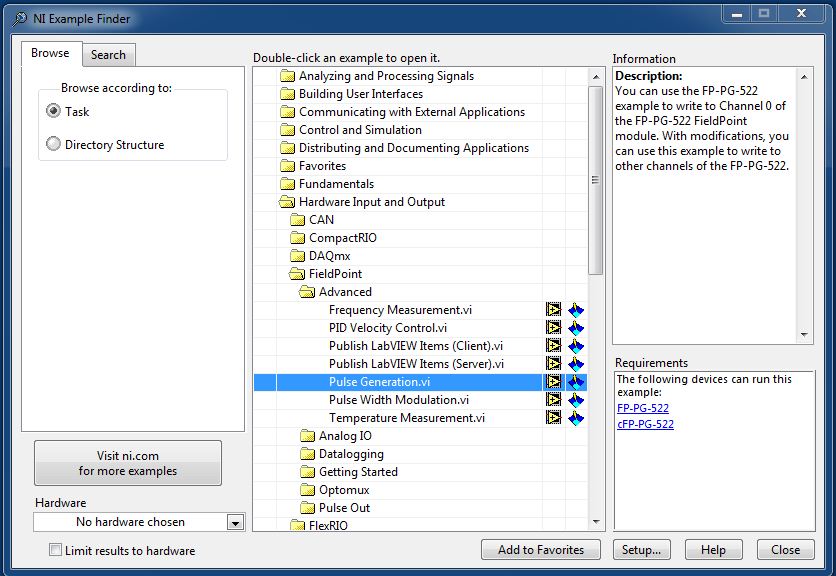836x576 pixels.
Task: Click blue hardware icon beside Publish LabVIEW Items (Client).vi
Action: 576,346
